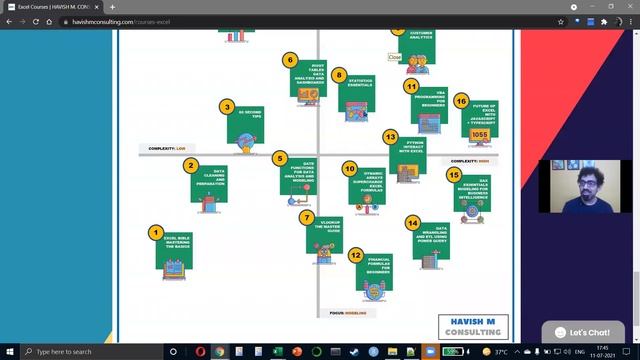This screenshot has width=640, height=360.
Task: Click the page vertical scrollbar thumb
Action: coord(636,299)
